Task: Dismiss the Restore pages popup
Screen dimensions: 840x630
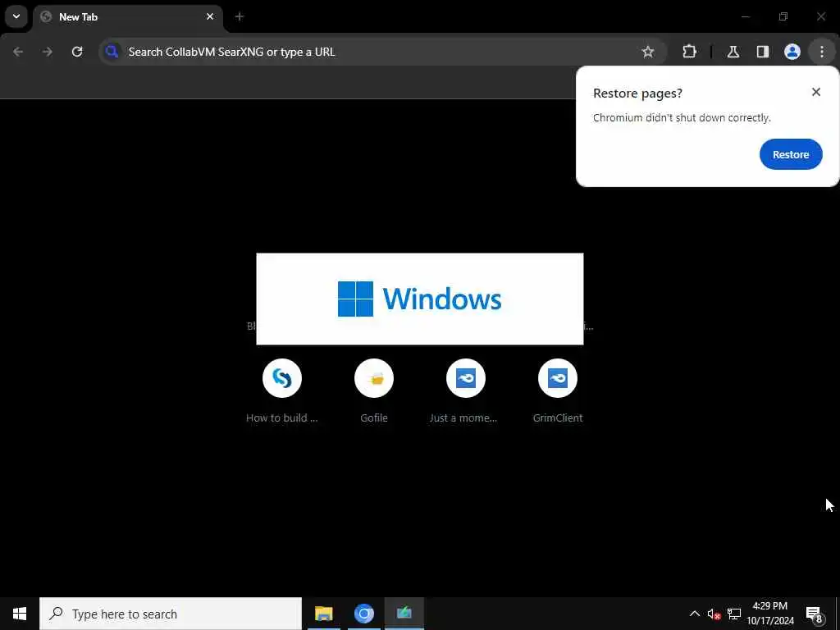Action: coord(816,92)
